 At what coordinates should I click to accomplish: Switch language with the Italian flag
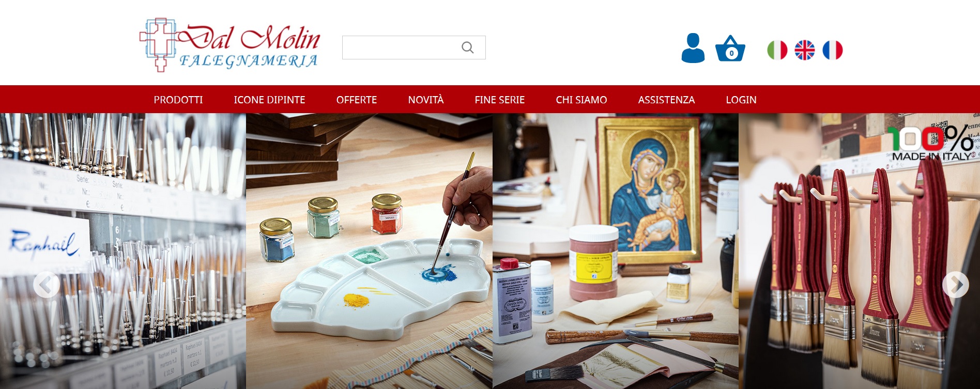tap(777, 50)
